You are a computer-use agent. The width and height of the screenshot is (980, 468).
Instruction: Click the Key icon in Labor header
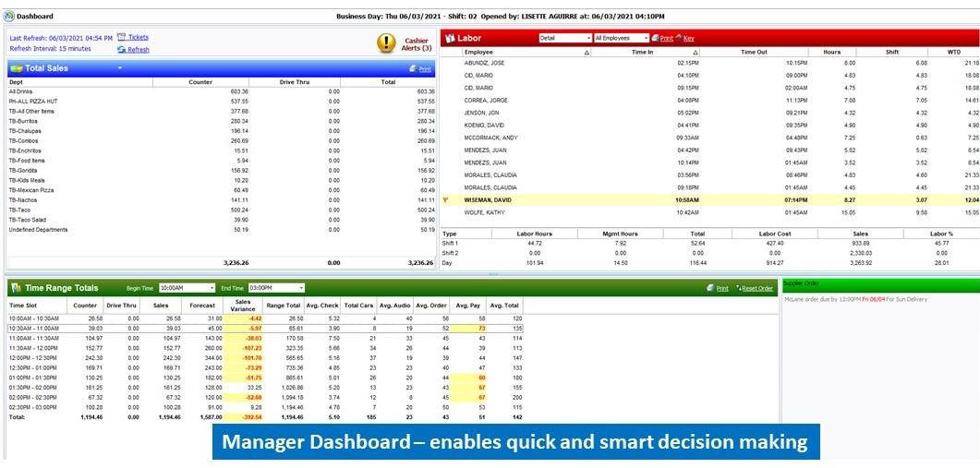[x=679, y=38]
